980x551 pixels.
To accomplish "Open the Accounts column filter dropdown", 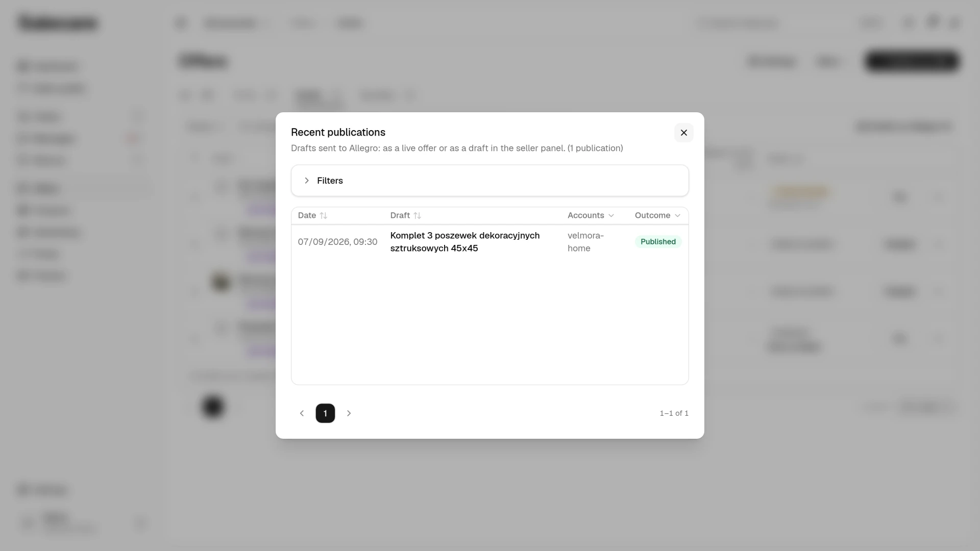I will [x=591, y=215].
